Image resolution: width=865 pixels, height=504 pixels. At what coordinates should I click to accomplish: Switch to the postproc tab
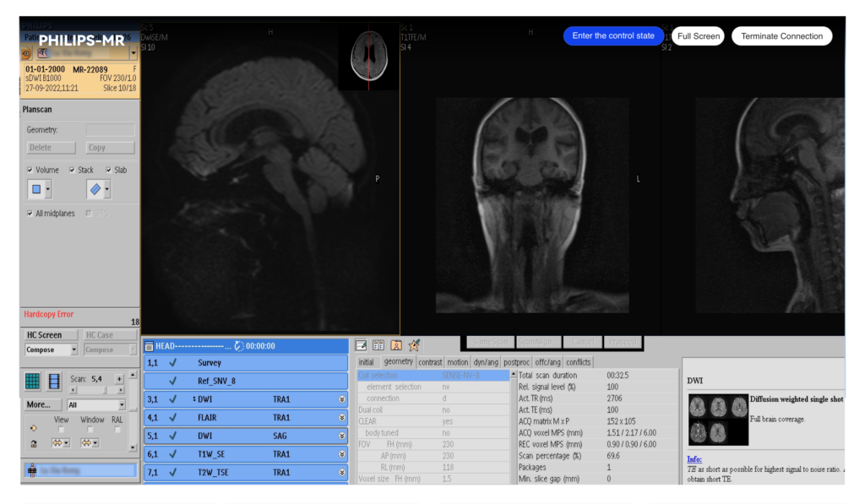point(516,362)
